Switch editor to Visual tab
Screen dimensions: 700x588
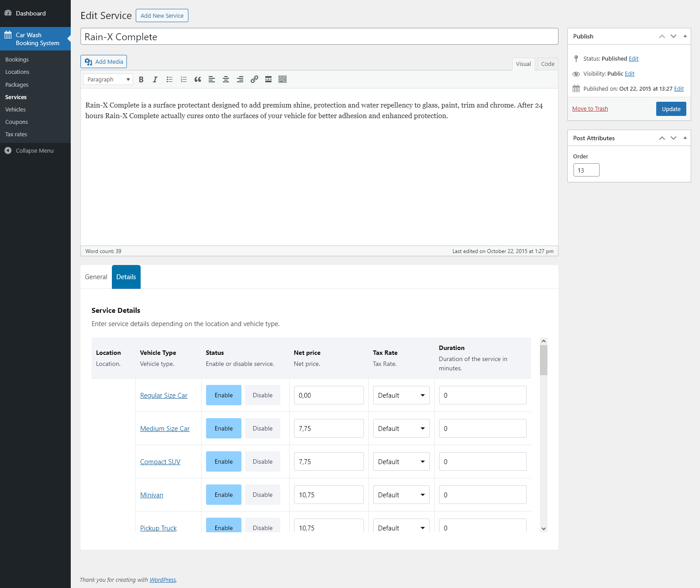tap(524, 64)
